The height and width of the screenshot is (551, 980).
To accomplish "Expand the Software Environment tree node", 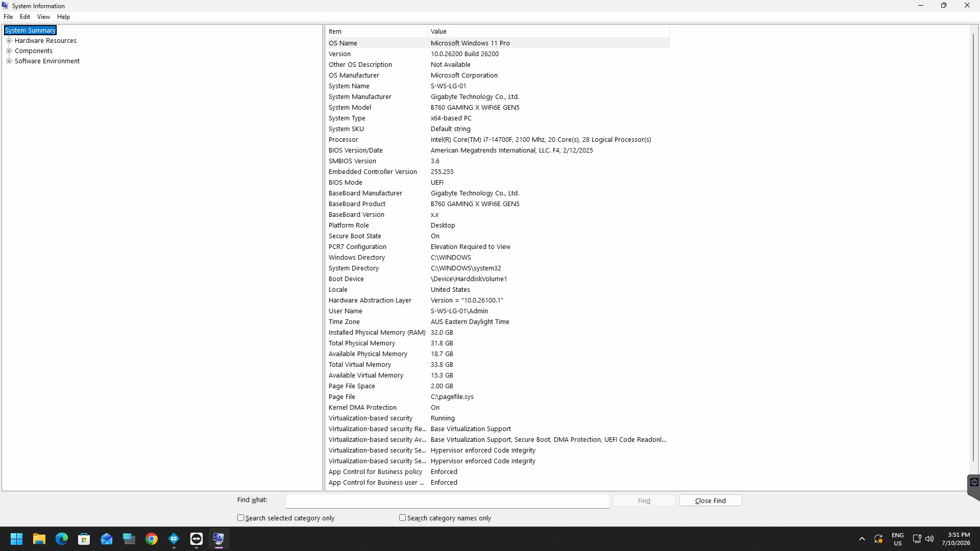I will tap(9, 61).
